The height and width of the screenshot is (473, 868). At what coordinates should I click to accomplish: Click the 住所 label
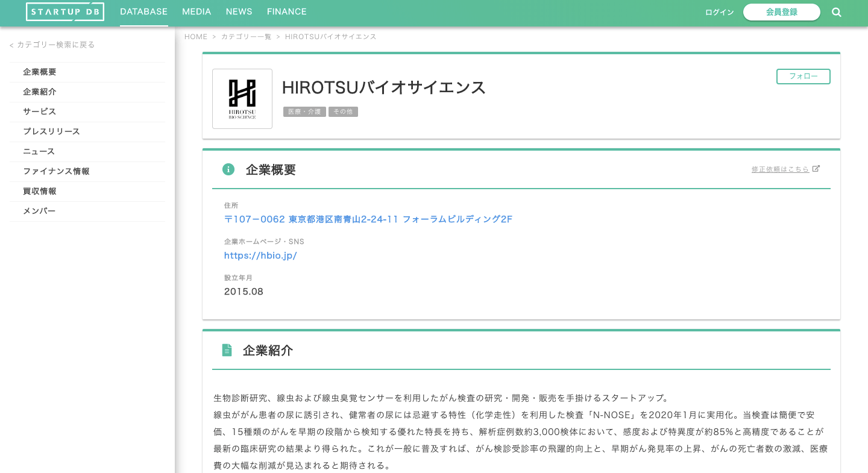[x=231, y=205]
